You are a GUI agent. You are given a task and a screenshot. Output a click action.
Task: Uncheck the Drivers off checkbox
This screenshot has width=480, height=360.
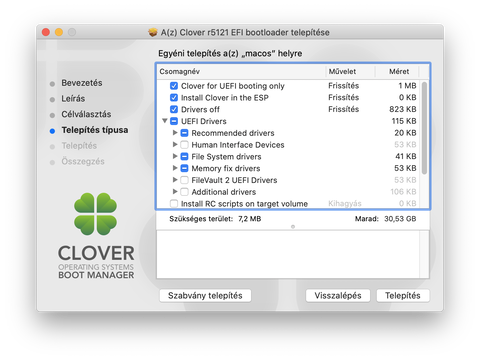click(174, 109)
